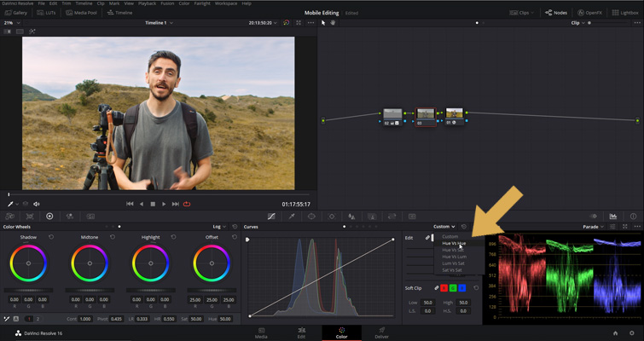This screenshot has height=341, width=644.
Task: Reset the Soft Clip settings
Action: point(476,288)
